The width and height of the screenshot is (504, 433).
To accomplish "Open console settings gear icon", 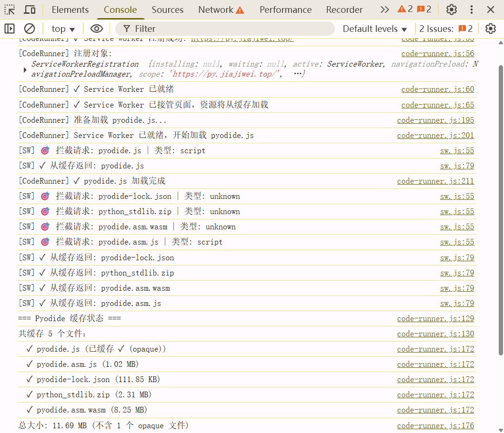I will coord(490,29).
